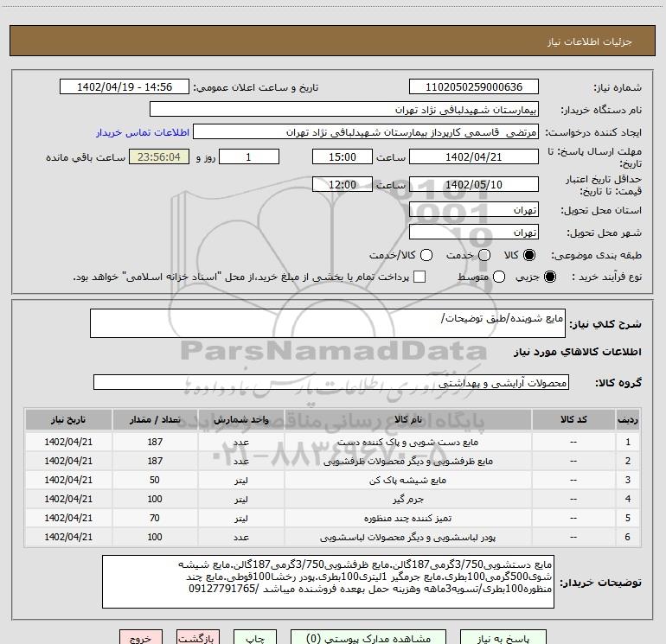
Task: Click the delivery province field تهران
Action: pos(474,210)
